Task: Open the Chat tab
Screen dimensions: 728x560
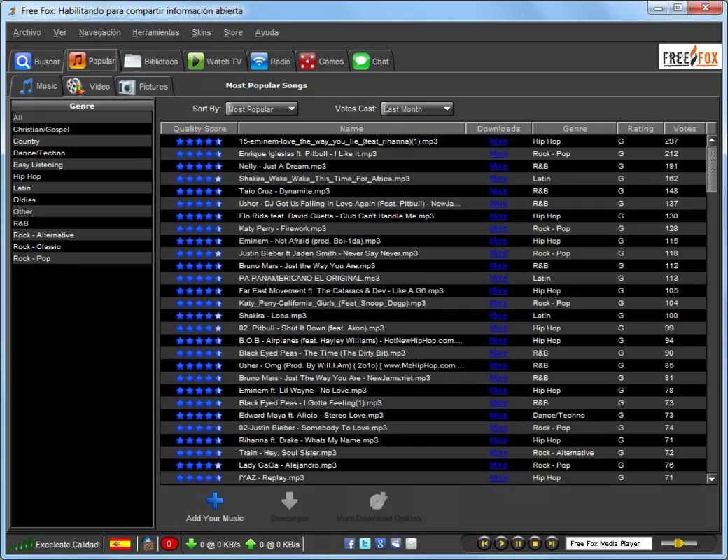Action: [x=370, y=62]
